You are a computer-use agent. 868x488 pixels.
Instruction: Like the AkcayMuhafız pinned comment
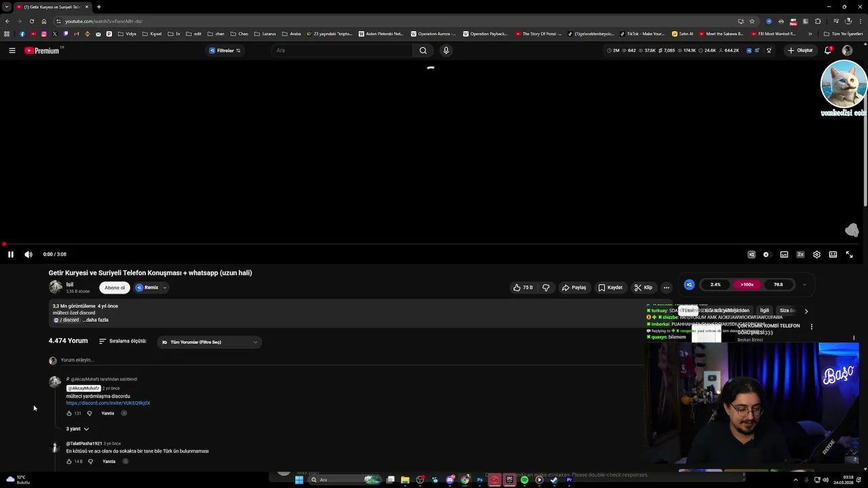68,413
